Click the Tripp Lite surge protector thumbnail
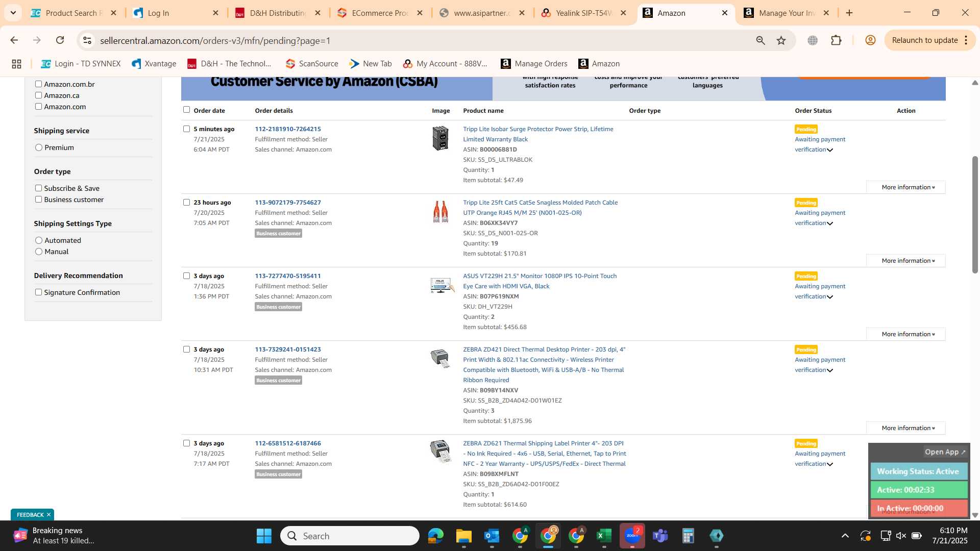The width and height of the screenshot is (980, 551). 440,138
